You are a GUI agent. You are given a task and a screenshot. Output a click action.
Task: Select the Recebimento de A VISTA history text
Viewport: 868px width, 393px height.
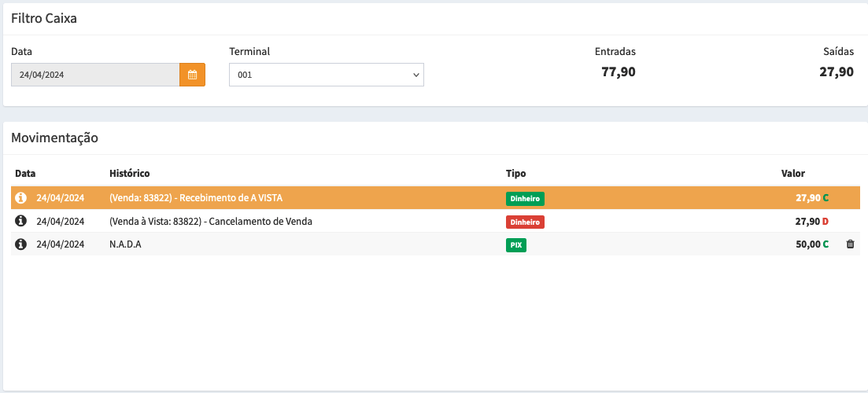[x=195, y=198]
